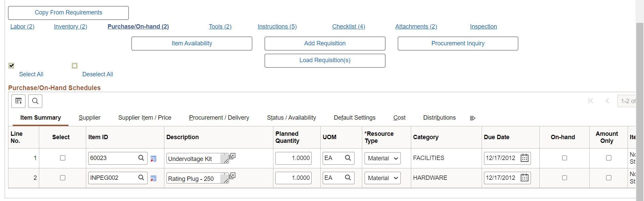Open UOM lookup on line 2
Viewport: 644px width, 201px height.
348,178
